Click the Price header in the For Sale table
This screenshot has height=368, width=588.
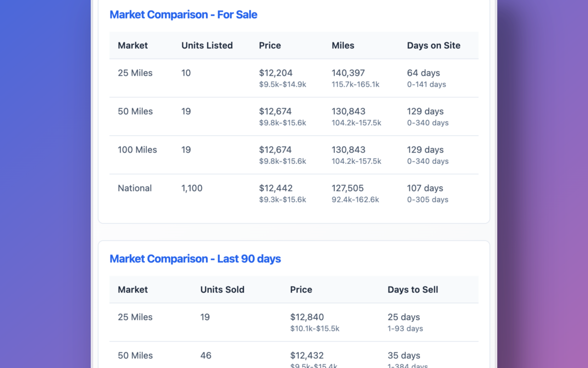(270, 46)
